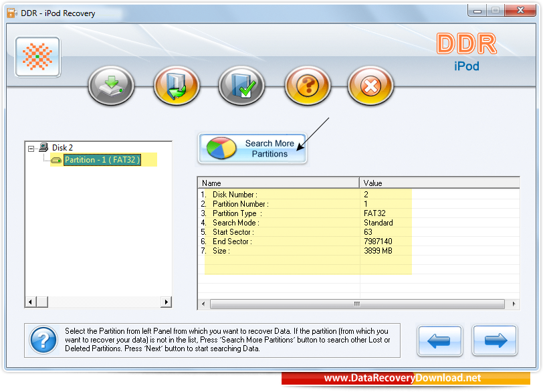
Task: Click the drive download toolbar button
Action: pos(112,86)
